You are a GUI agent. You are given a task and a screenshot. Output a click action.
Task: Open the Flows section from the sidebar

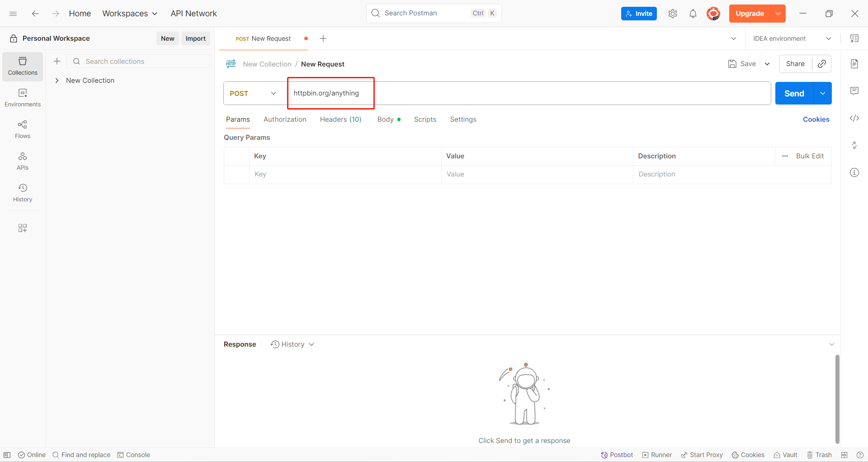pos(22,129)
